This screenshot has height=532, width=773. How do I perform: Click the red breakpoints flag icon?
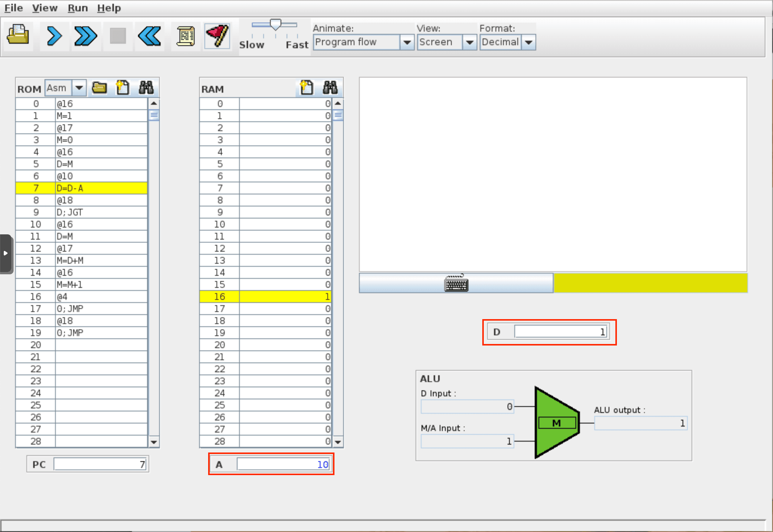point(217,36)
